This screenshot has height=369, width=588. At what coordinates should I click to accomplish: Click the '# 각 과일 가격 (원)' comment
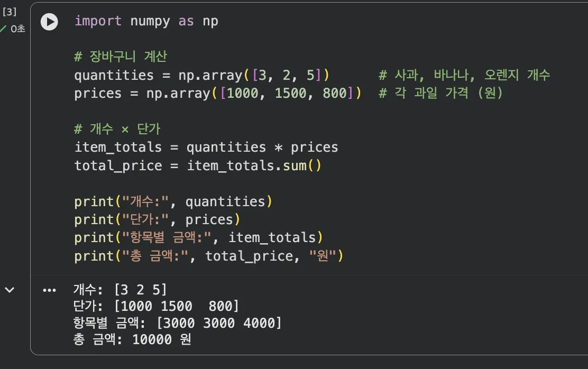440,93
